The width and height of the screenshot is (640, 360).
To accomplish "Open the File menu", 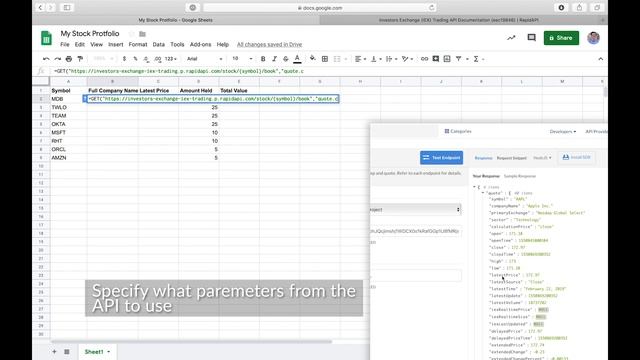I will pos(65,44).
